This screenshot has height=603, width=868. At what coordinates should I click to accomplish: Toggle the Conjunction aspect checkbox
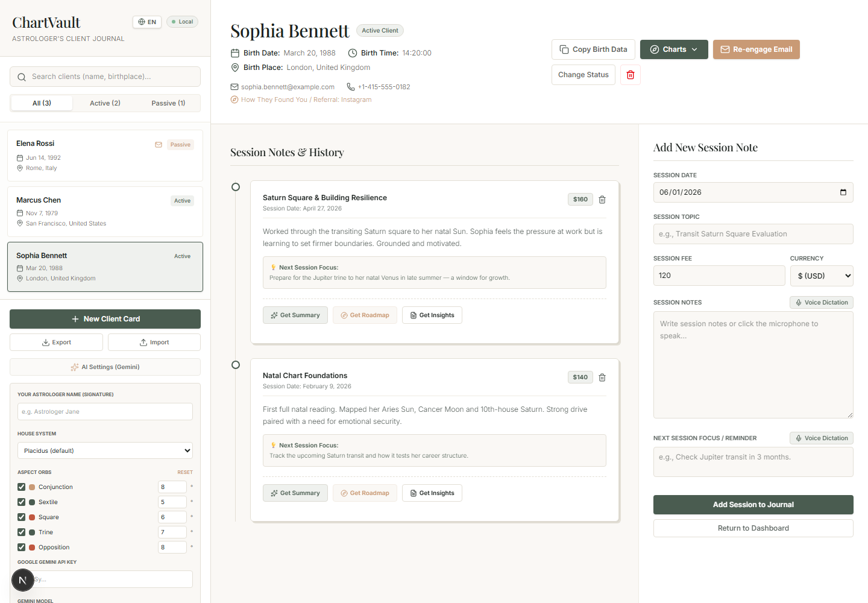(x=22, y=487)
